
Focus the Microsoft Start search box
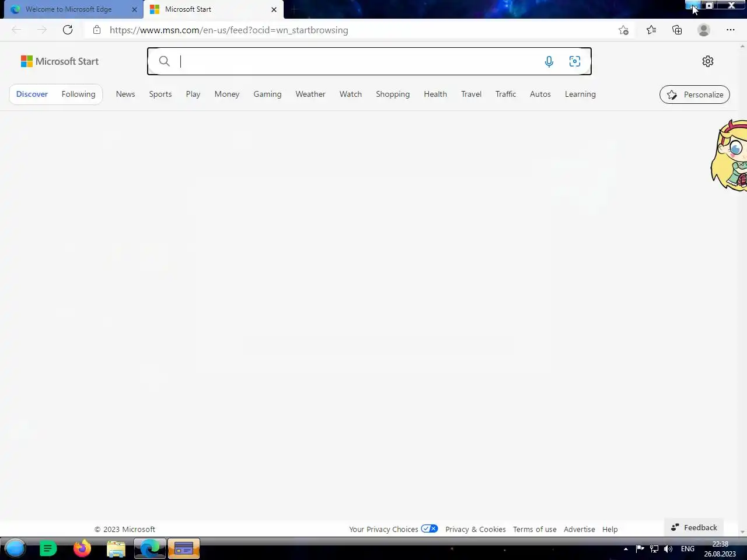[369, 61]
